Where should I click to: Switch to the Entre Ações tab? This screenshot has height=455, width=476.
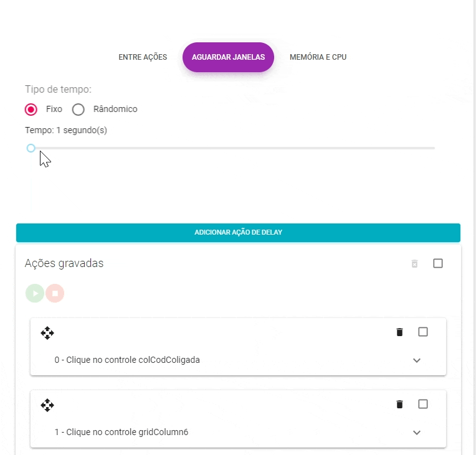(143, 57)
